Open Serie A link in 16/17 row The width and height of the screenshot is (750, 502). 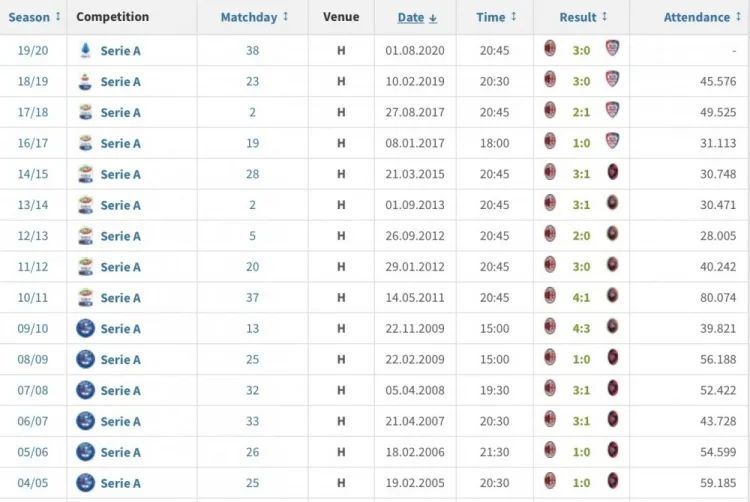(x=121, y=143)
